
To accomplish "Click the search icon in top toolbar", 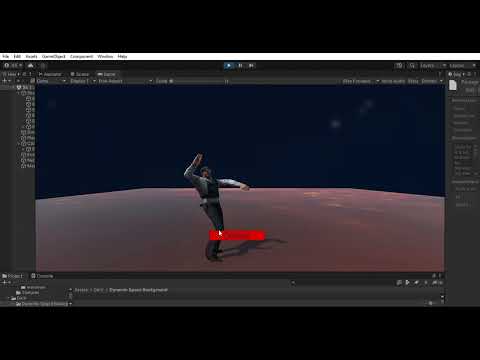I will [413, 66].
